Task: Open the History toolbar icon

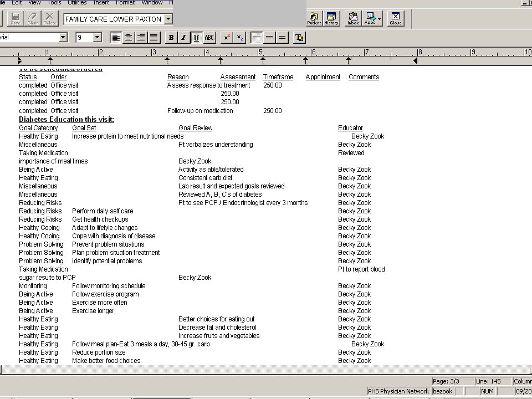Action: point(331,18)
